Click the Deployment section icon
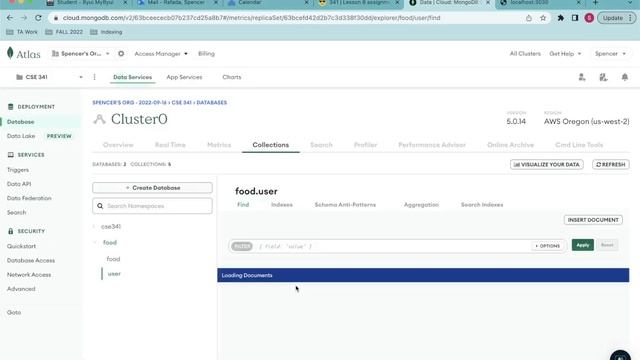Image resolution: width=640 pixels, height=360 pixels. [x=11, y=107]
